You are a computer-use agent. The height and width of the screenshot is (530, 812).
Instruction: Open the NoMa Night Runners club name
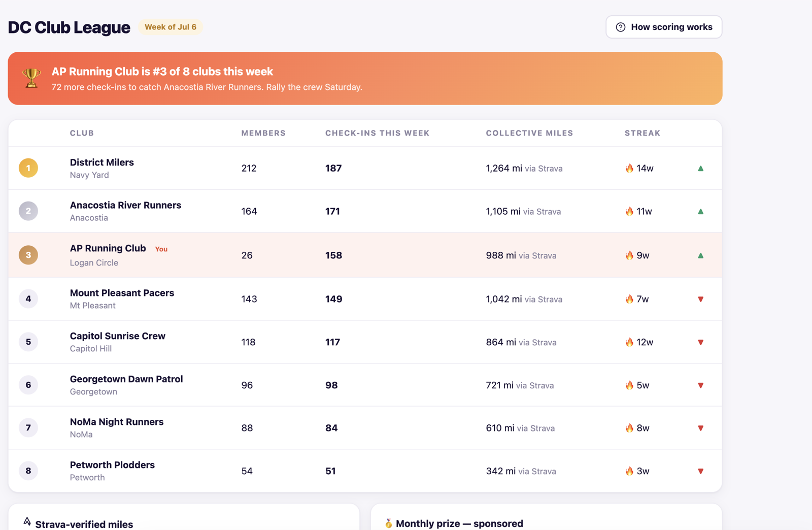click(117, 422)
